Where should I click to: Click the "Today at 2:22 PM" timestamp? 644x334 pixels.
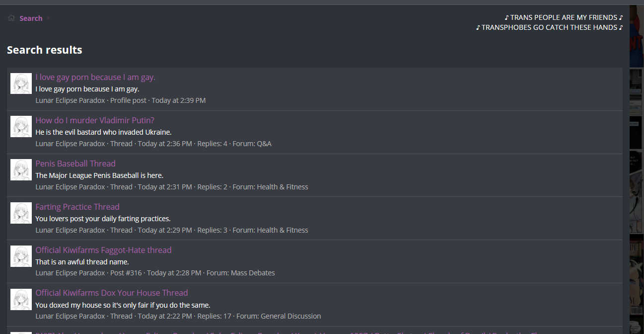click(x=165, y=316)
